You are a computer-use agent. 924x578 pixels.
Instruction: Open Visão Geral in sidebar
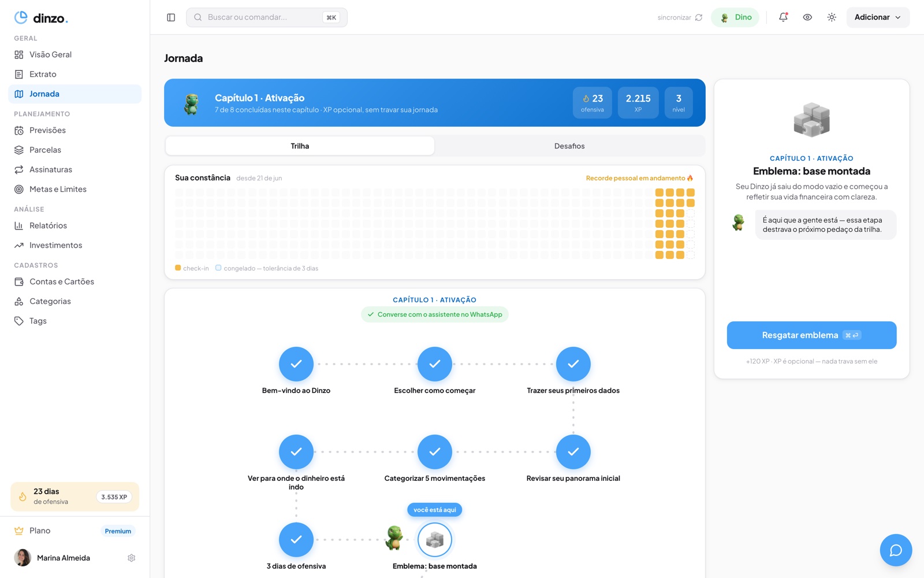[74, 54]
